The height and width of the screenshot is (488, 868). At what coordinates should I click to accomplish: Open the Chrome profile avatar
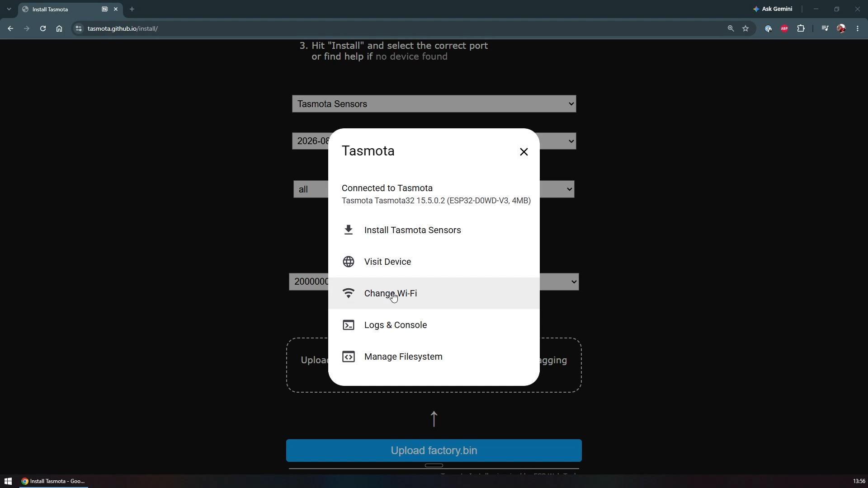(841, 28)
